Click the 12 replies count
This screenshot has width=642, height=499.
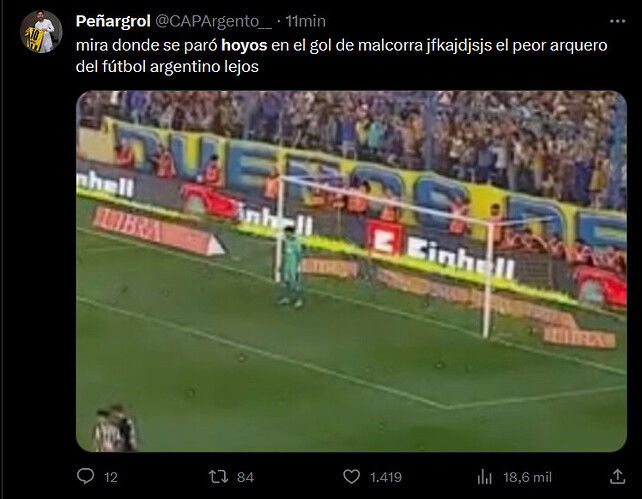tap(111, 477)
